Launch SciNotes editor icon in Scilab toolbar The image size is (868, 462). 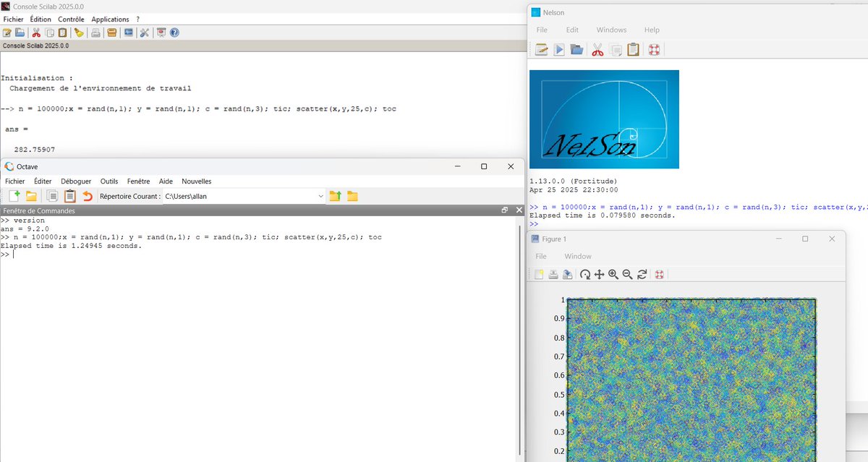(x=7, y=33)
